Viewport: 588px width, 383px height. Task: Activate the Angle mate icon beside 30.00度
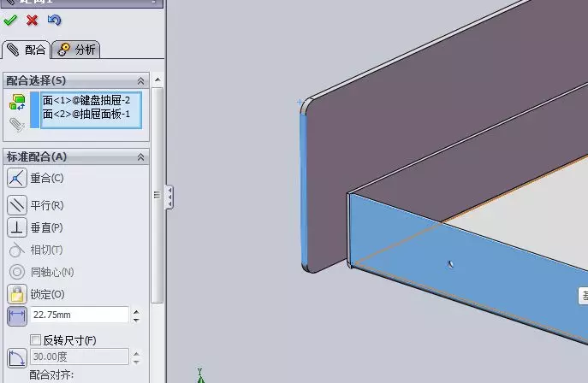[x=17, y=358]
